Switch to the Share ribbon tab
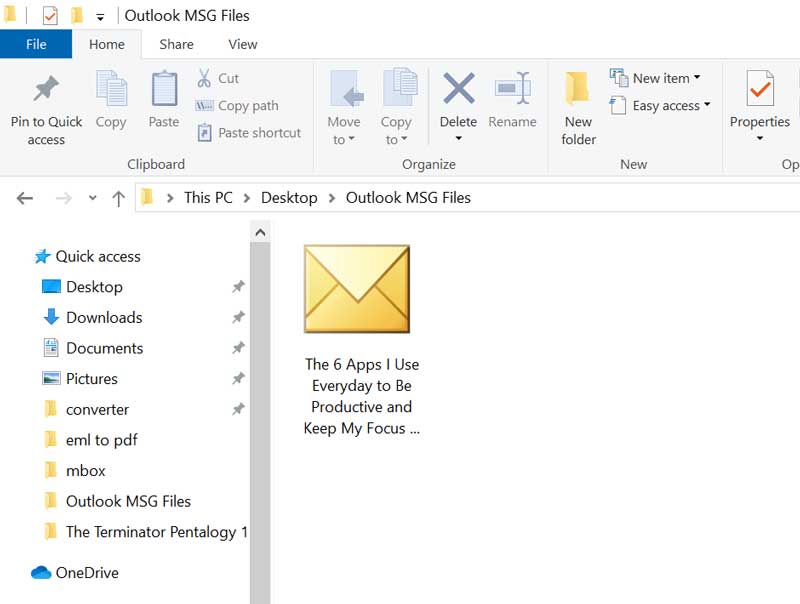Image resolution: width=800 pixels, height=604 pixels. 176,44
